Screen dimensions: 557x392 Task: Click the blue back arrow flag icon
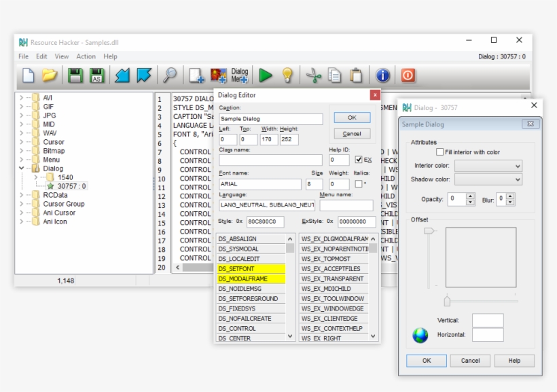(122, 75)
